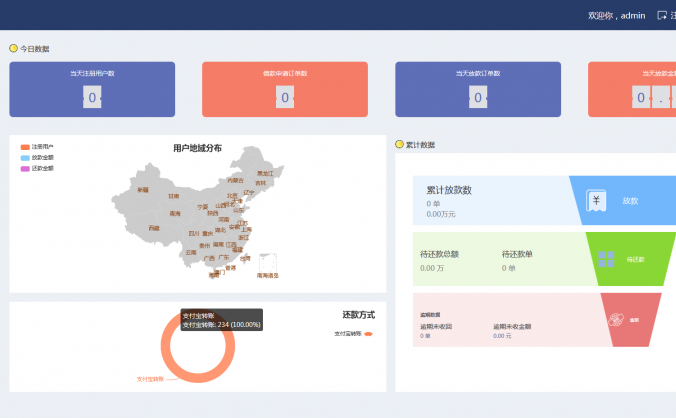The width and height of the screenshot is (676, 418).
Task: Click the 逾期未收回 label
Action: click(x=436, y=327)
